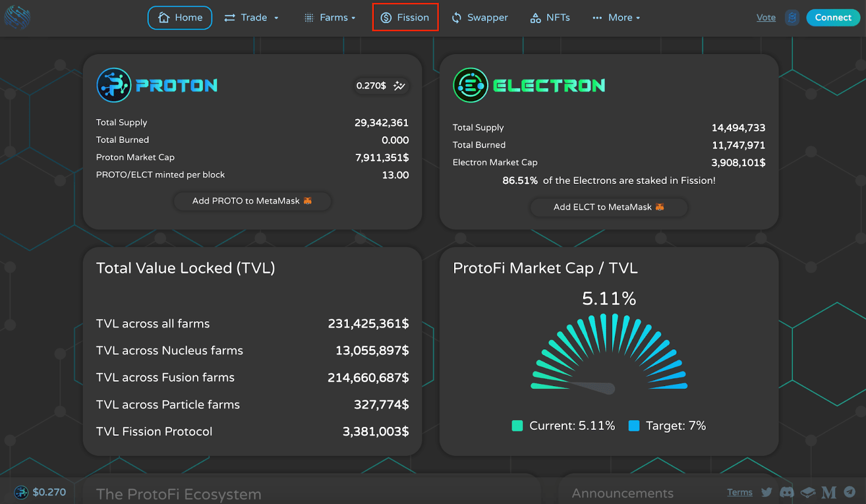Click the Proton token logo
This screenshot has width=866, height=504.
(x=114, y=85)
